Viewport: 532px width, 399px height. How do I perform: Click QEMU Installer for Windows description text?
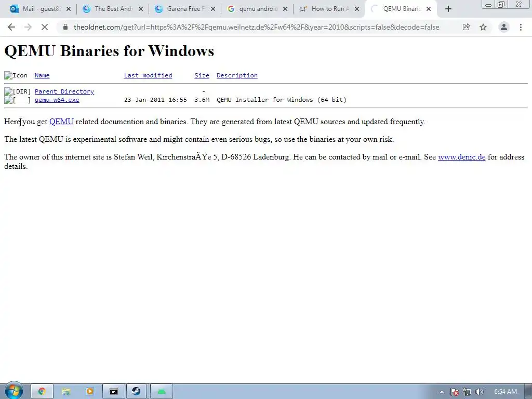pyautogui.click(x=282, y=100)
